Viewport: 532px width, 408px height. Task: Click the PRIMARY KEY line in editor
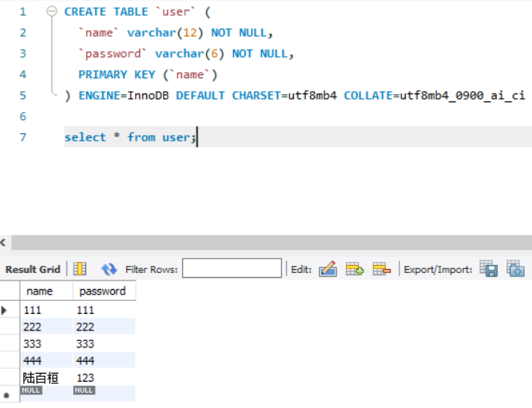click(x=148, y=74)
